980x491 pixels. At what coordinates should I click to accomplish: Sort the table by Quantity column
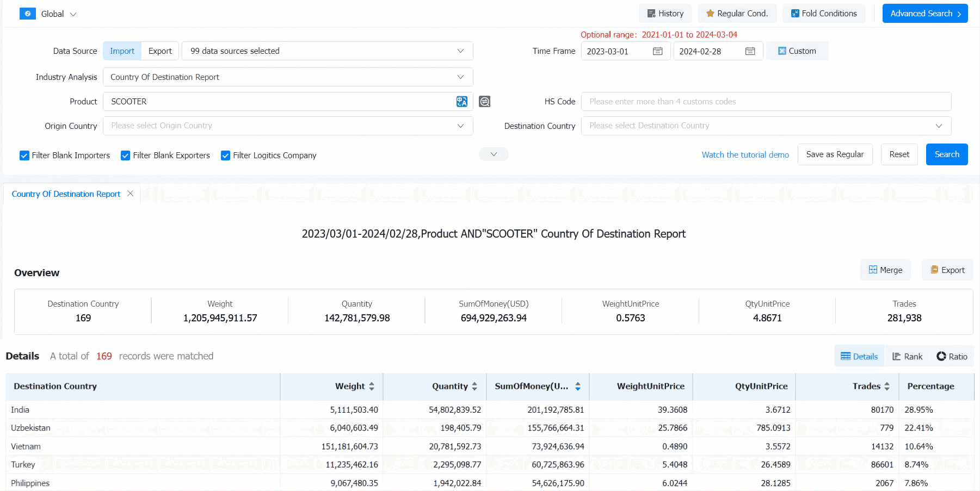pos(474,386)
